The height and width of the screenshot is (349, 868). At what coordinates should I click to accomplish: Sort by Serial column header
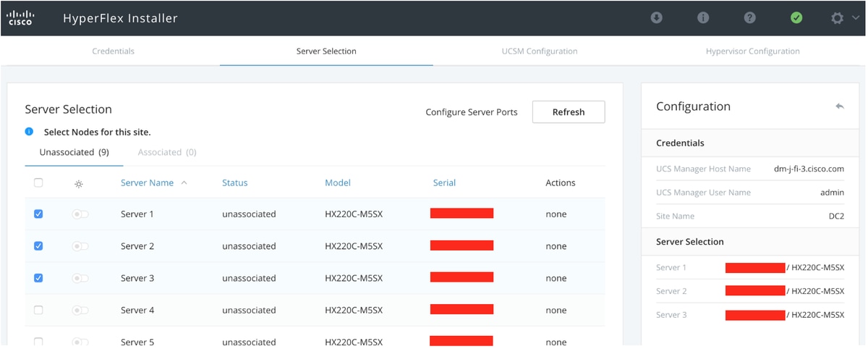pos(444,183)
